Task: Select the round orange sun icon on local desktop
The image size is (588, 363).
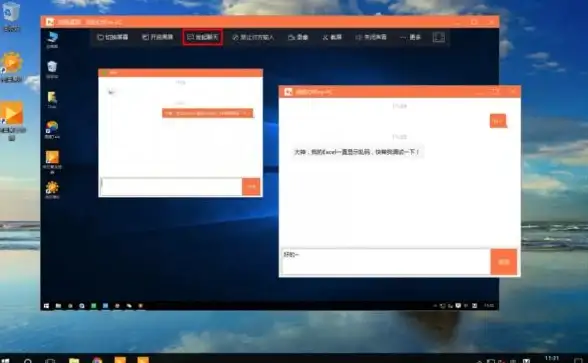Action: point(11,68)
